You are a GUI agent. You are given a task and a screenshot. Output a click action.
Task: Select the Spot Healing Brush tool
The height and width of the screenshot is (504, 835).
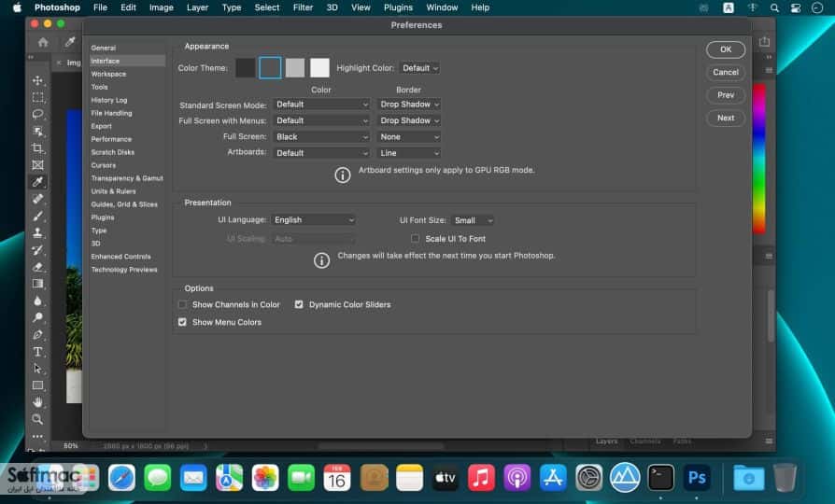click(x=37, y=199)
